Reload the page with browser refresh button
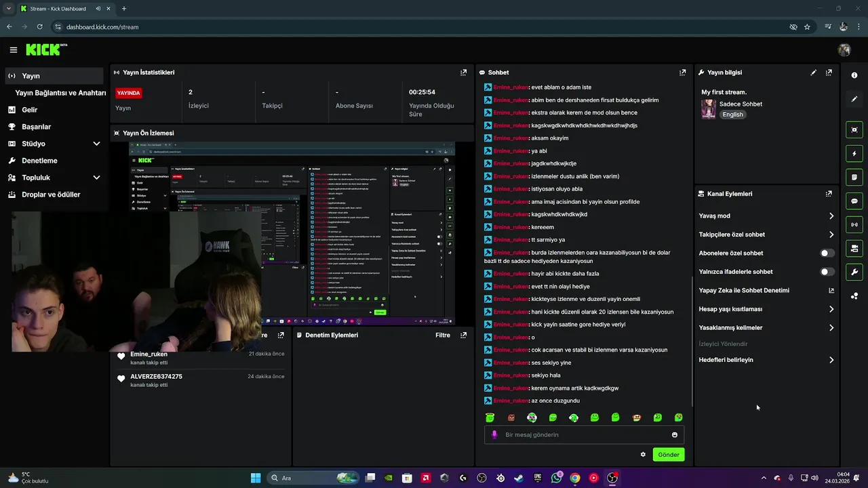The image size is (868, 488). (x=40, y=27)
